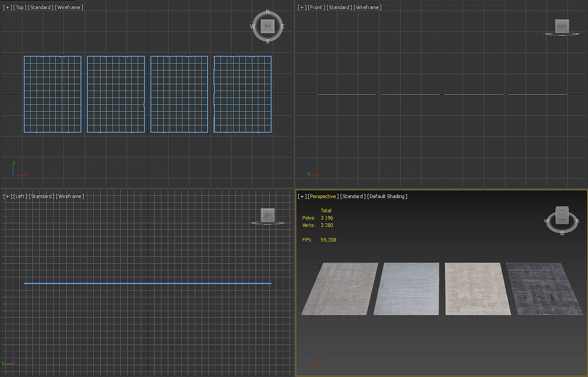Select the blue rug profile line in the Left viewport
This screenshot has height=377, width=588.
click(x=148, y=283)
